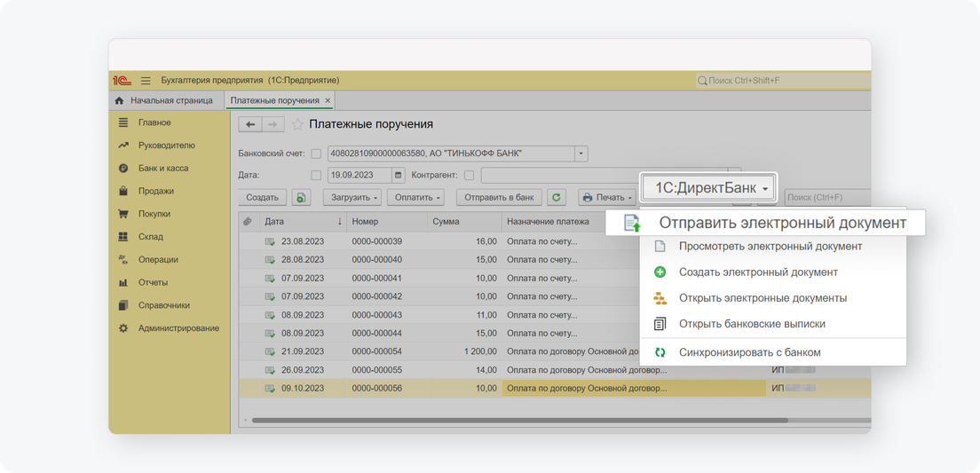Click the copy document icon next to Создать

[302, 197]
